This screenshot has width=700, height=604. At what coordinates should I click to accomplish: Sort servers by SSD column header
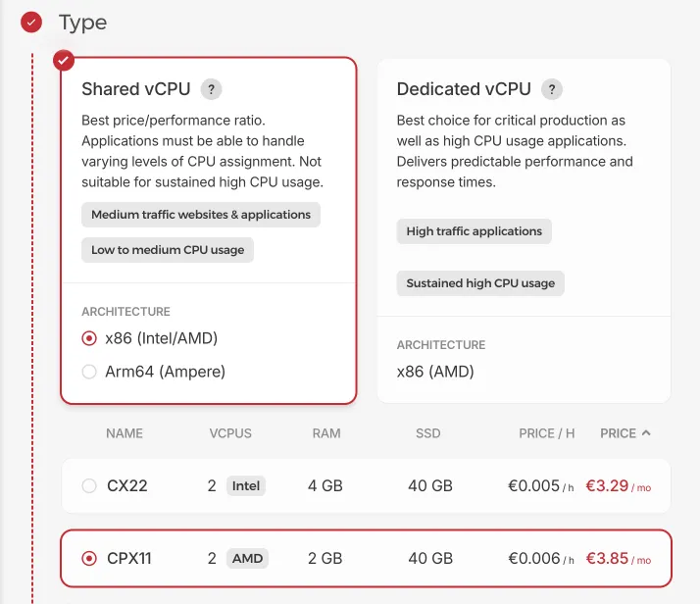tap(428, 433)
